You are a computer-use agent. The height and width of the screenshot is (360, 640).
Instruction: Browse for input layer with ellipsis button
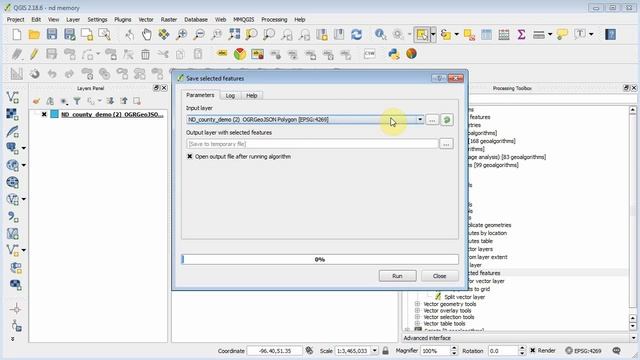click(x=432, y=120)
